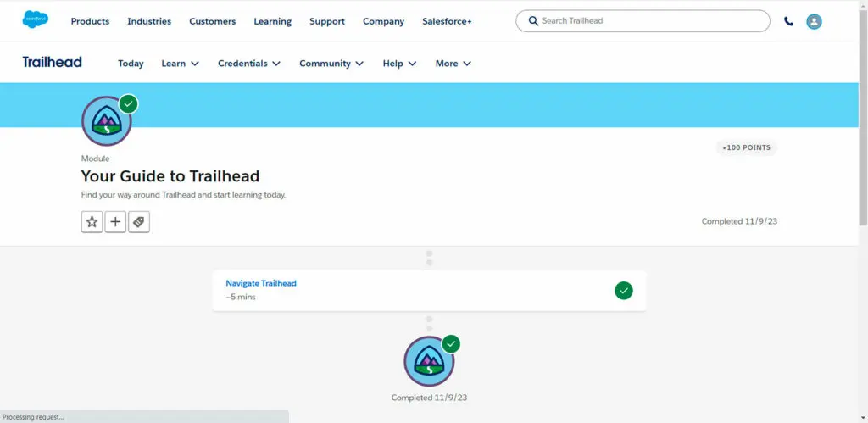Viewport: 868px width, 423px height.
Task: Click the +100 POINTS badge
Action: [746, 147]
